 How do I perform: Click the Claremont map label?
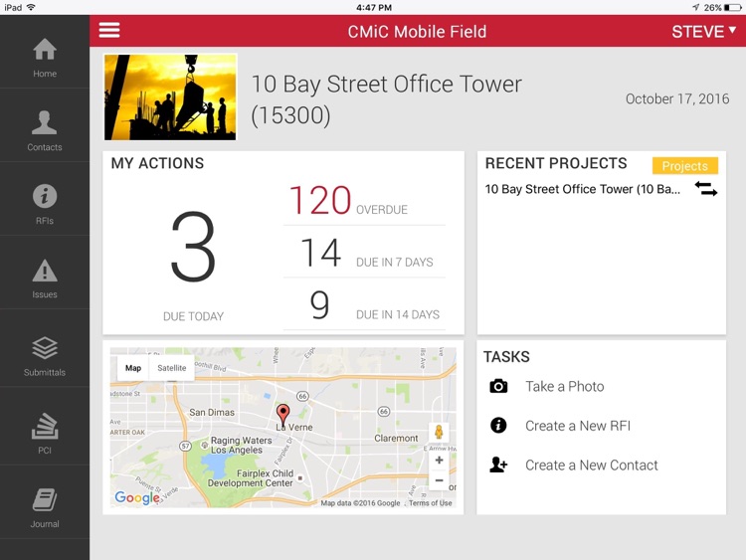point(396,438)
